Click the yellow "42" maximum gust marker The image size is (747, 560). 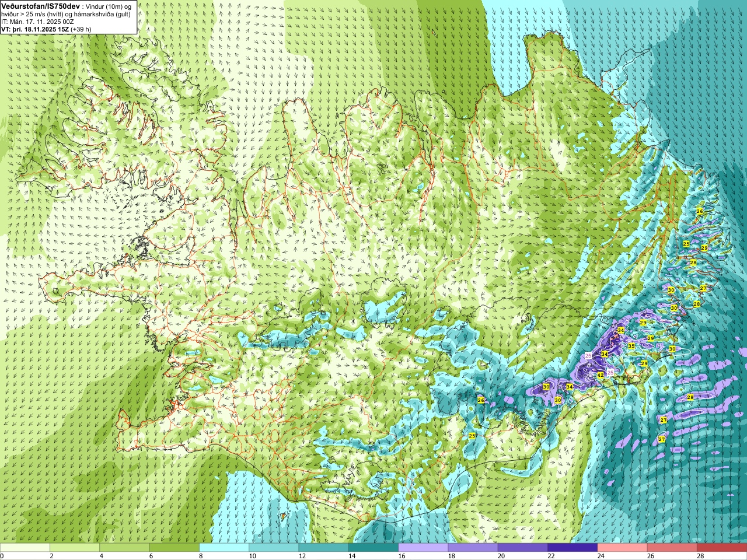pos(601,375)
